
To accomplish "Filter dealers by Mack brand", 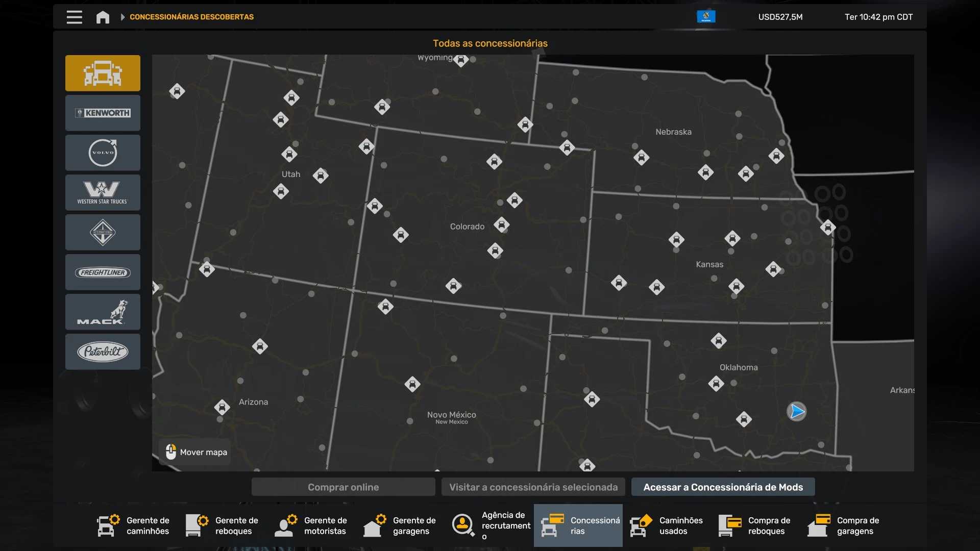I will (103, 312).
